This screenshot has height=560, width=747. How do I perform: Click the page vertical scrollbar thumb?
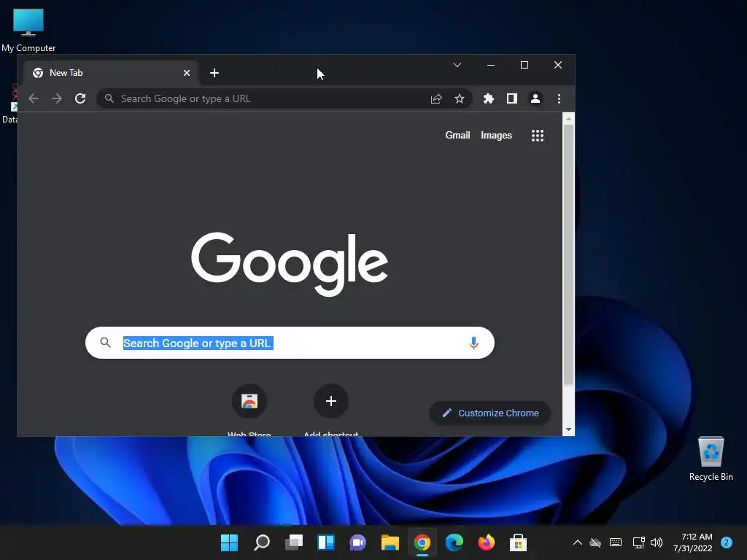point(568,254)
